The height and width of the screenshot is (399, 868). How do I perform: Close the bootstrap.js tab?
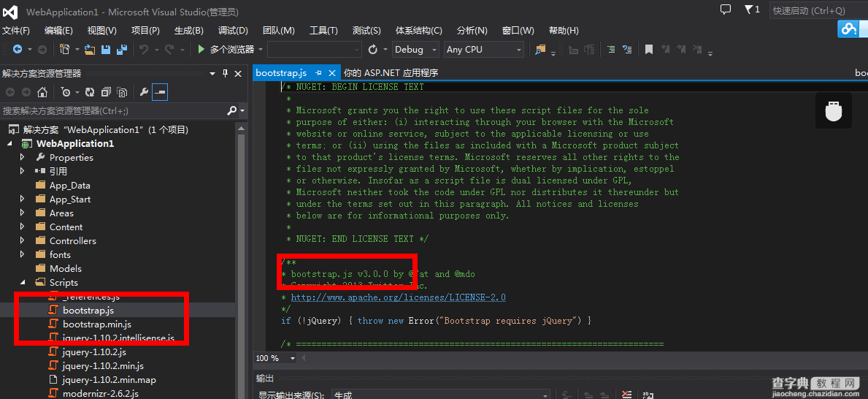click(332, 73)
